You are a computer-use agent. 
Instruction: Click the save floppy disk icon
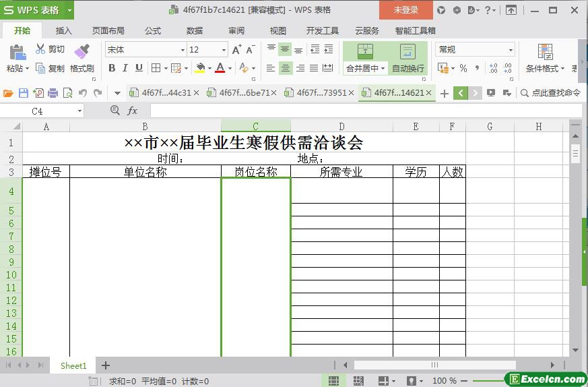click(24, 93)
